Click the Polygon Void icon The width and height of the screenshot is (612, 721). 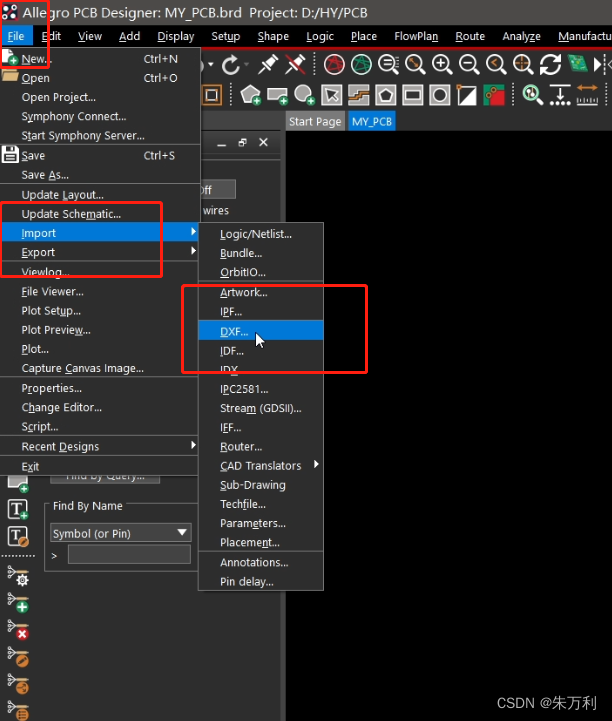click(x=385, y=95)
